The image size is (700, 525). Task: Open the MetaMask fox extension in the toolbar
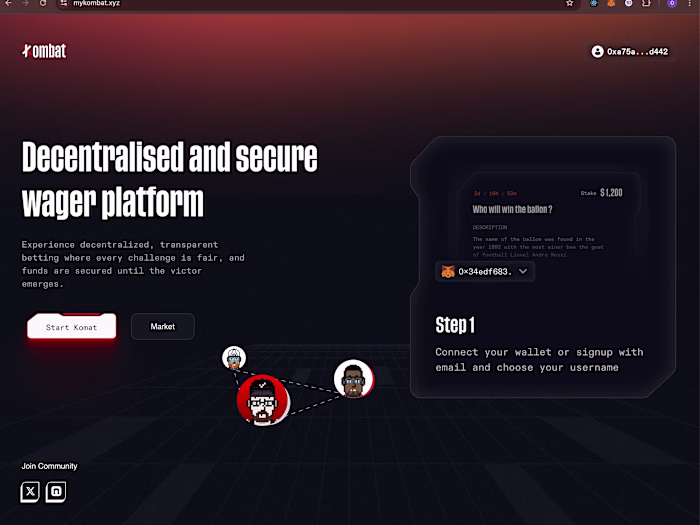pos(611,3)
